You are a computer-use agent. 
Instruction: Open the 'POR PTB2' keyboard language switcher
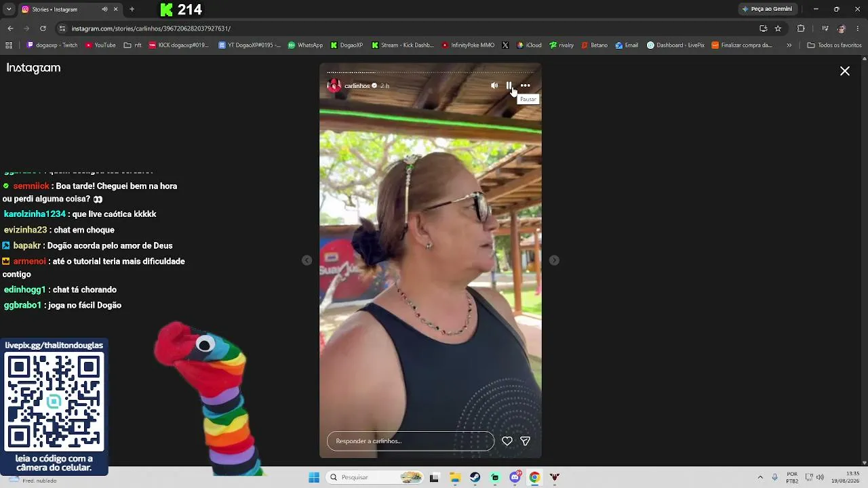click(x=792, y=477)
